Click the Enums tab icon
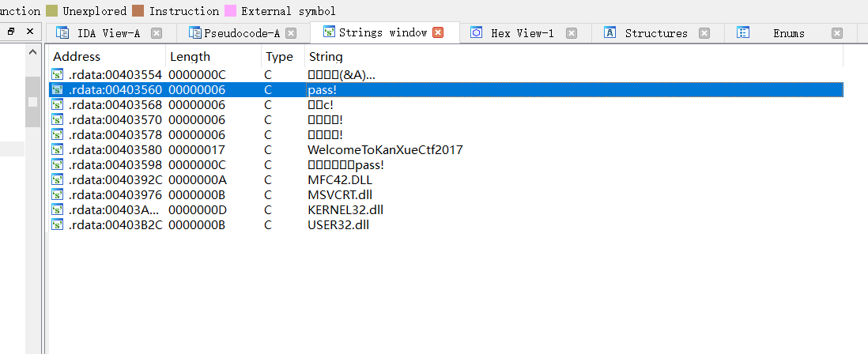The image size is (868, 354). click(x=743, y=32)
